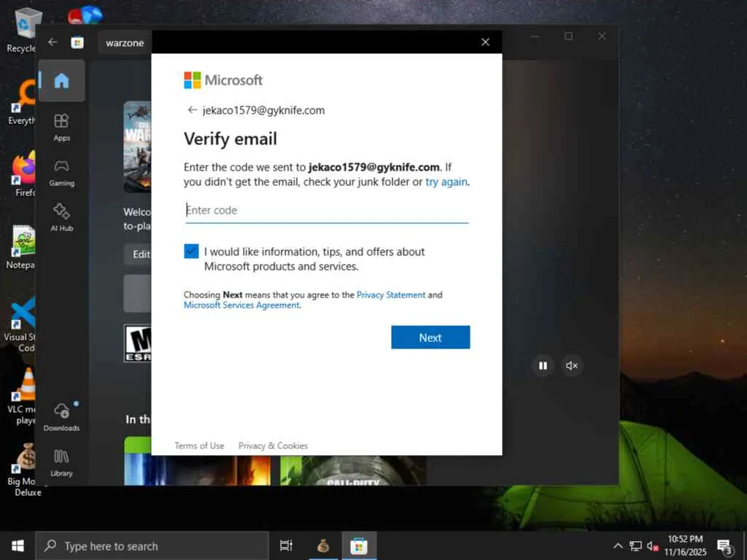Open AI Hub in Store sidebar
The height and width of the screenshot is (560, 747).
click(x=61, y=217)
